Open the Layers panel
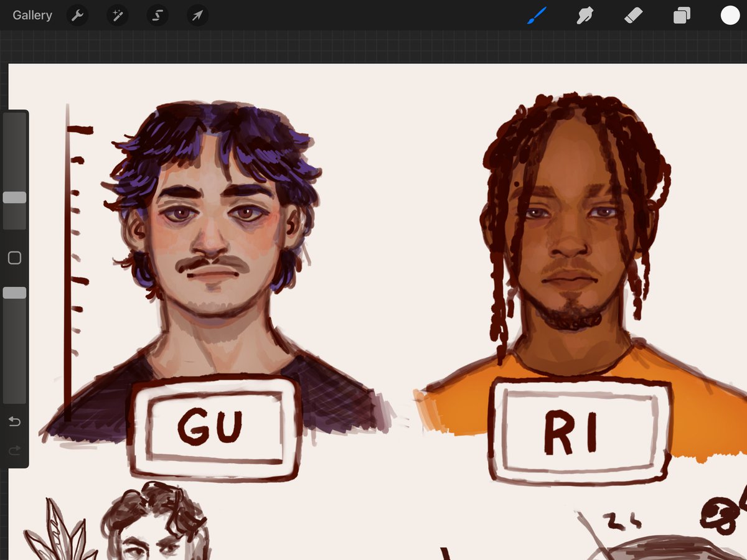The image size is (747, 560). [682, 16]
